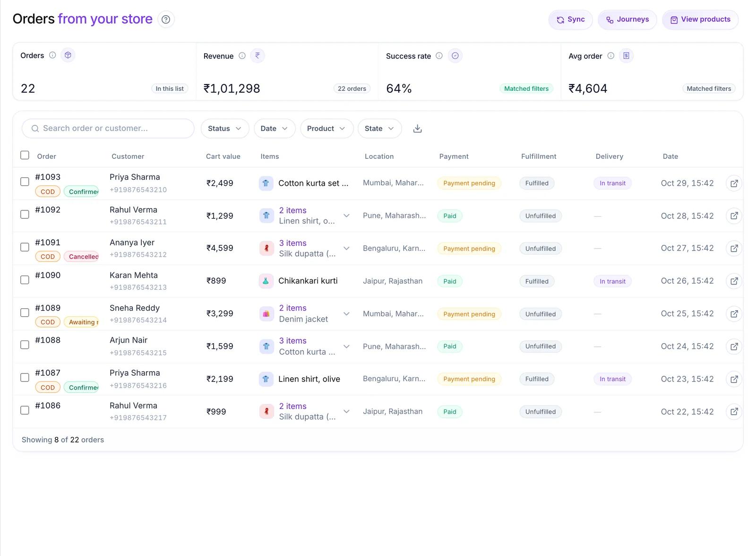Open the Product filter dropdown
756x556 pixels.
pos(326,129)
